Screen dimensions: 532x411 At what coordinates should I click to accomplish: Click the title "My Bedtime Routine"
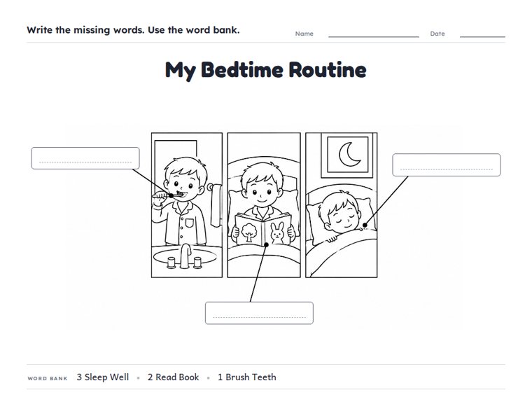coord(266,70)
